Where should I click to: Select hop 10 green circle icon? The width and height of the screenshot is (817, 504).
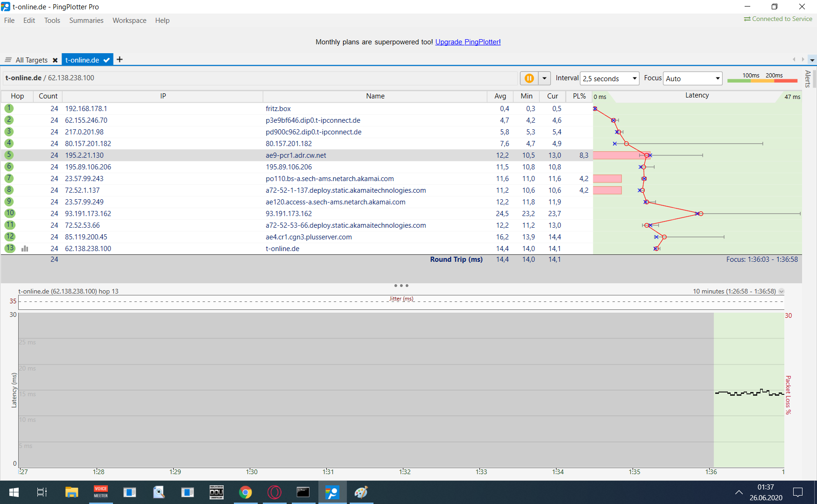click(x=10, y=213)
